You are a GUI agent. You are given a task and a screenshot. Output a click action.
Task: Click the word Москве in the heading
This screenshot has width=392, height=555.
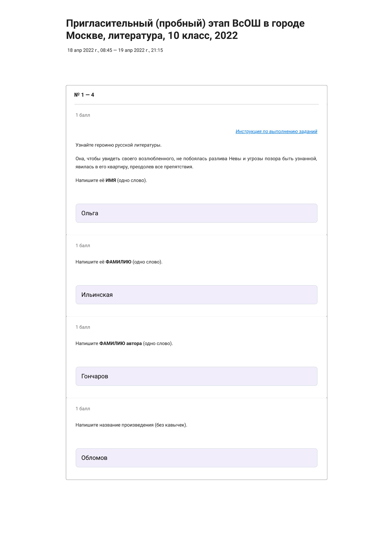86,36
